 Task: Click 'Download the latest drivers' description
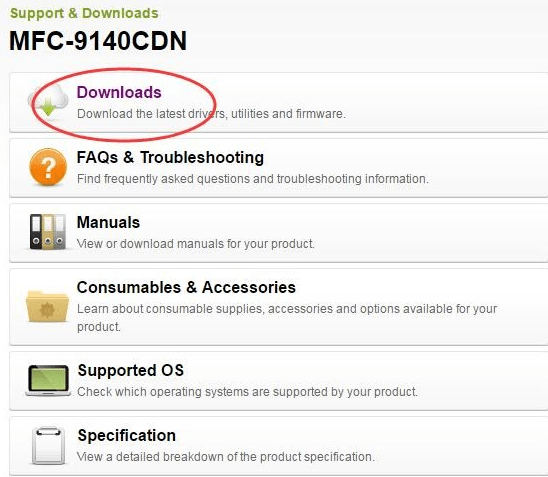(x=211, y=114)
